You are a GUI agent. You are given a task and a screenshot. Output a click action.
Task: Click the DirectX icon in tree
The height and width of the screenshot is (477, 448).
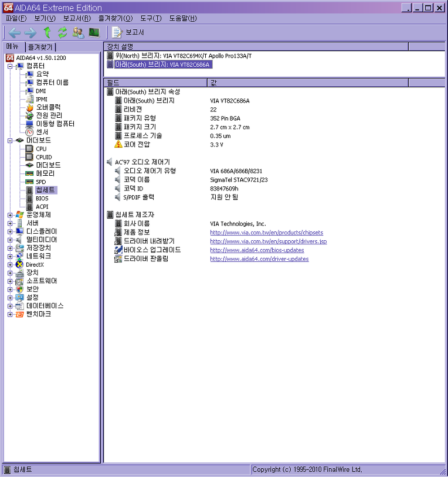click(19, 265)
